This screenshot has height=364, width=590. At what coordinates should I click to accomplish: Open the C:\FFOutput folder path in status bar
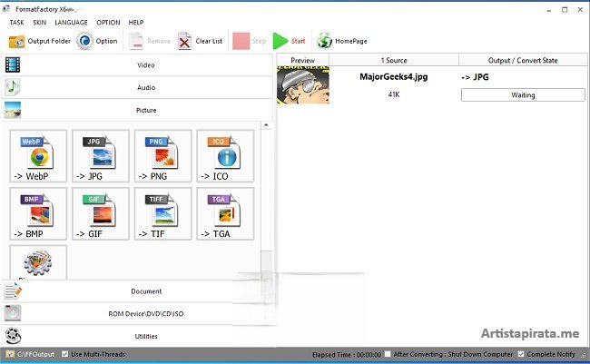(x=35, y=355)
